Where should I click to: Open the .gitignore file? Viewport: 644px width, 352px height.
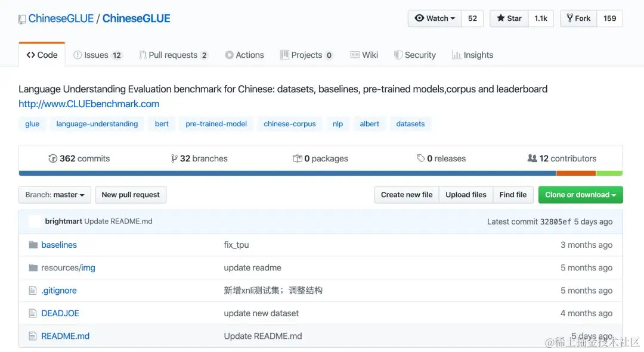(x=59, y=291)
